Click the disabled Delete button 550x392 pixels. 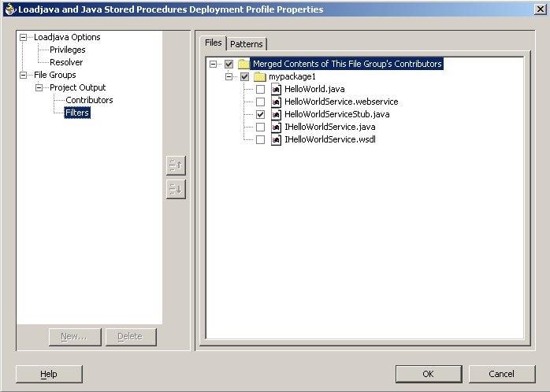(x=131, y=337)
